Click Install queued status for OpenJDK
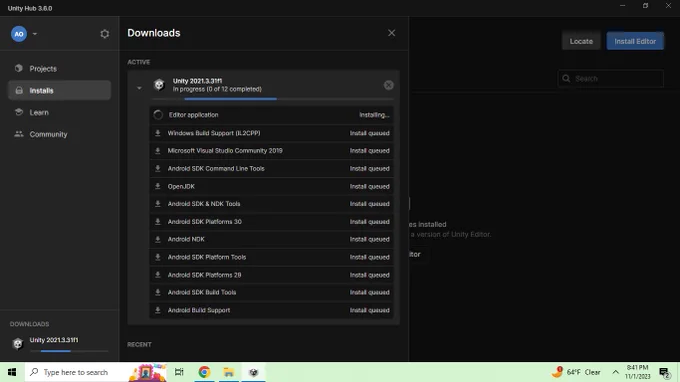 pyautogui.click(x=369, y=186)
